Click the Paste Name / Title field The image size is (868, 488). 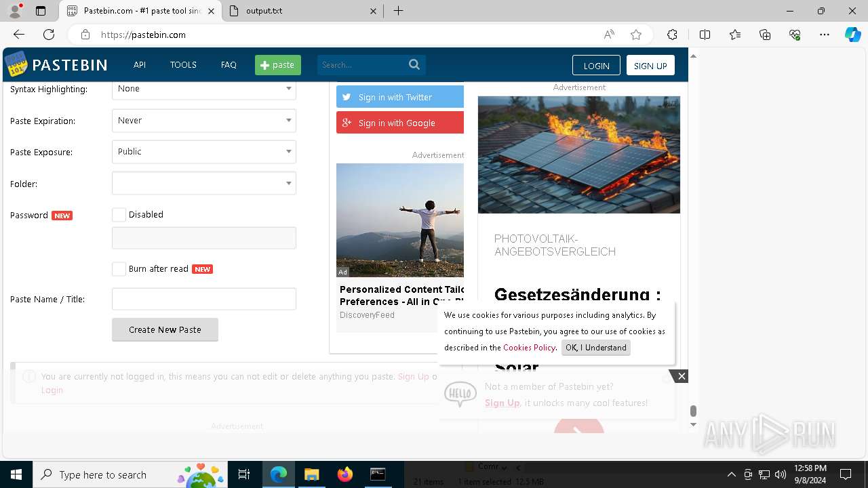[x=204, y=299]
